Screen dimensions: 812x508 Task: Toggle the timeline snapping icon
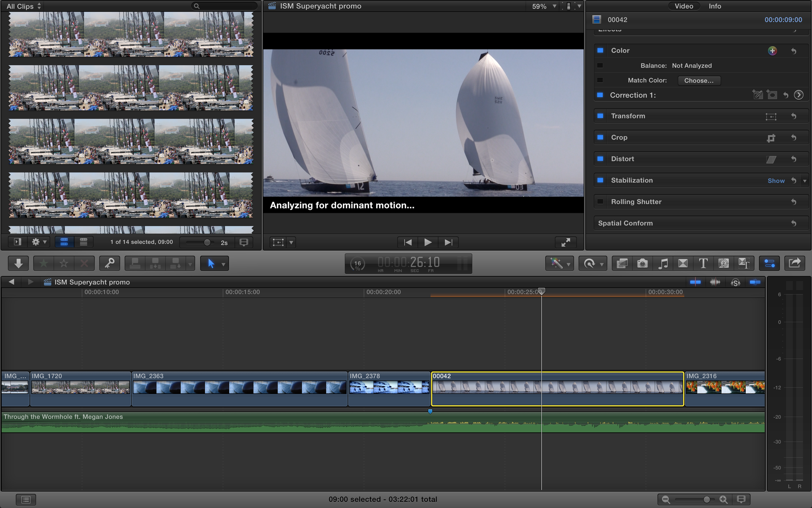coord(755,282)
